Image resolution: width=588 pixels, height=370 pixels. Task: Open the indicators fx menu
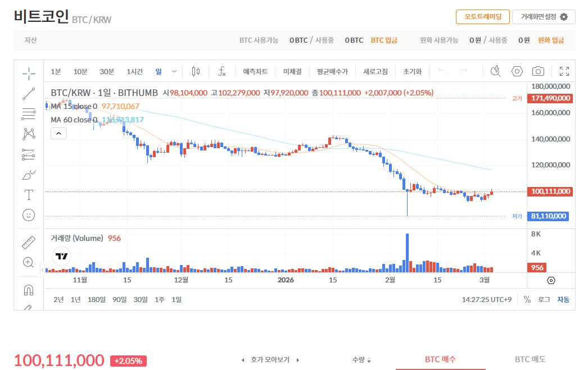[221, 71]
